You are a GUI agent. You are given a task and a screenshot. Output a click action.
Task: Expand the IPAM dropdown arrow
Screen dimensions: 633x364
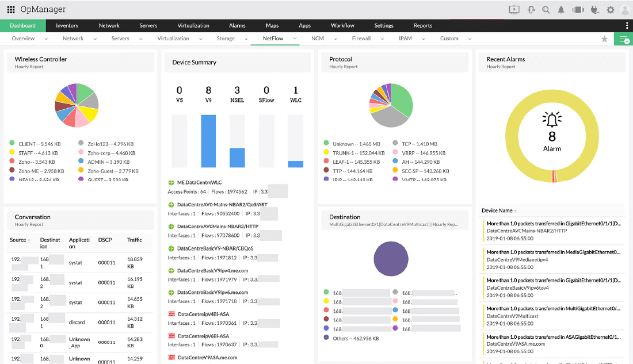pyautogui.click(x=424, y=39)
